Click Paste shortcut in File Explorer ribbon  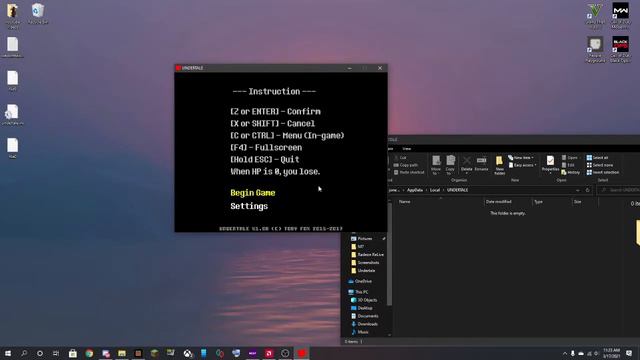409,172
